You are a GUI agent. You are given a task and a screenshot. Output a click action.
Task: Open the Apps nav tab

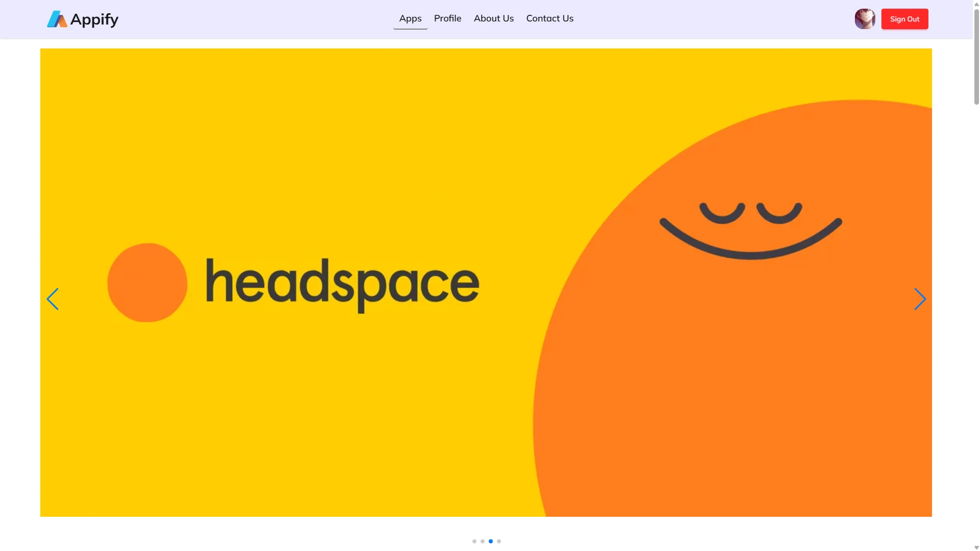[411, 19]
